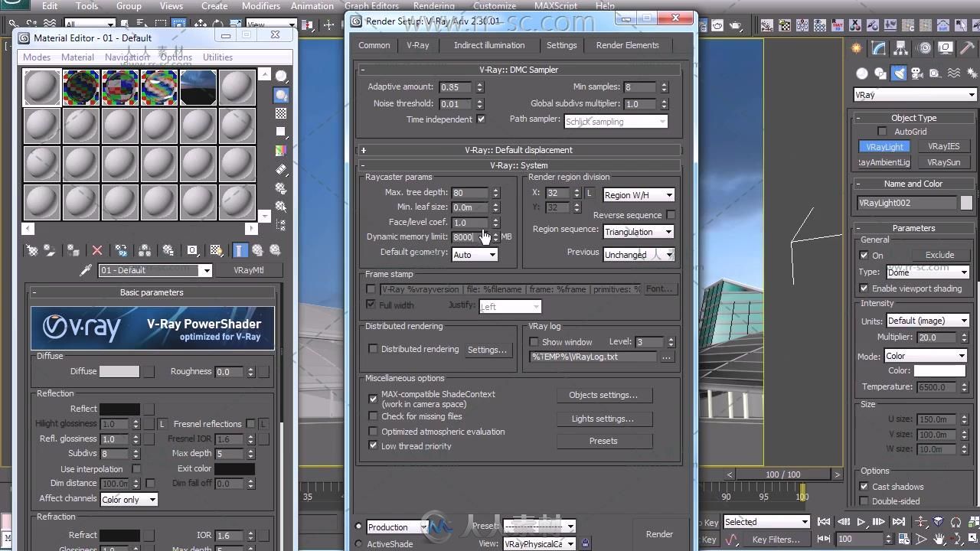980x551 pixels.
Task: Enable the V-Ray log Show window checkbox
Action: pos(534,342)
